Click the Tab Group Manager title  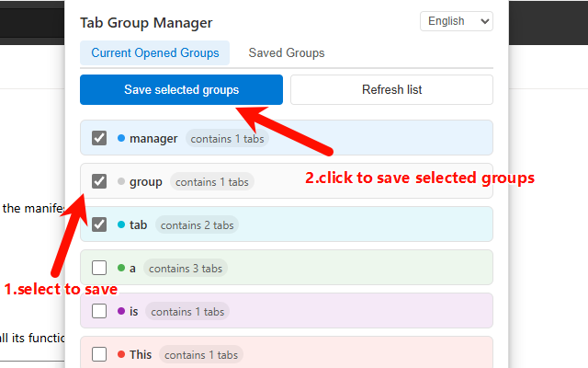pos(146,22)
